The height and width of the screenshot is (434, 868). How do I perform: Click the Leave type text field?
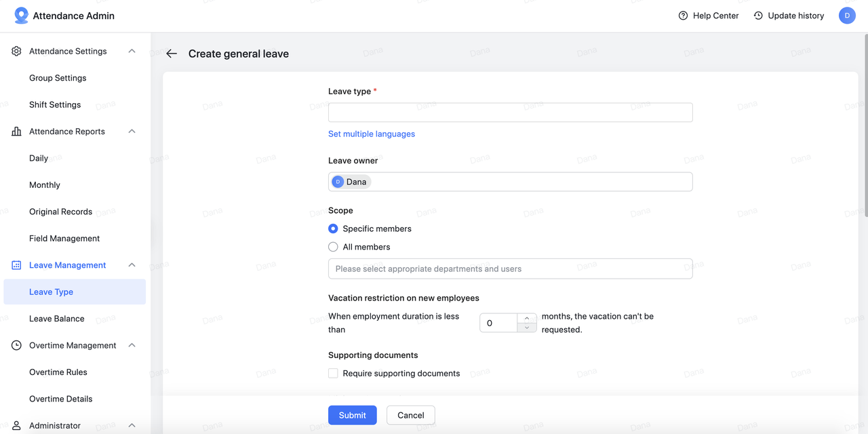click(x=510, y=113)
